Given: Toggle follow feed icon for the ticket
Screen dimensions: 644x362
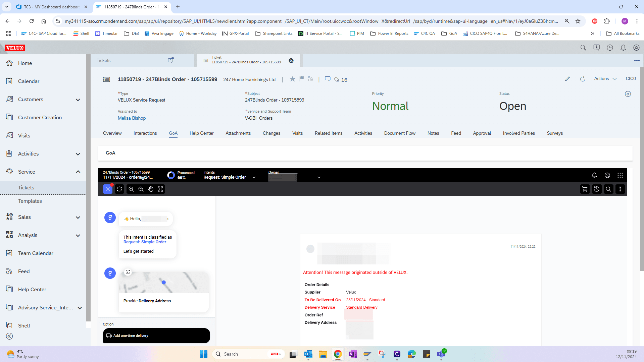Looking at the screenshot, I should 310,79.
